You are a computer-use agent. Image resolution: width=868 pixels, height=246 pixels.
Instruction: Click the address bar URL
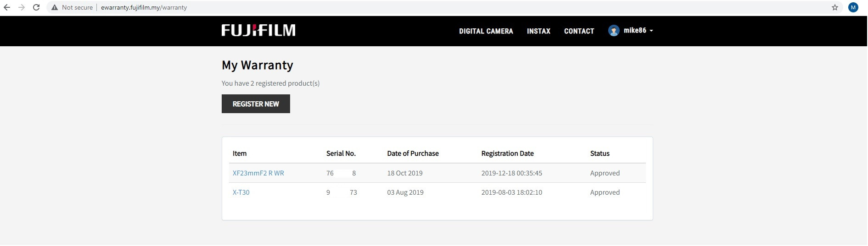(144, 7)
